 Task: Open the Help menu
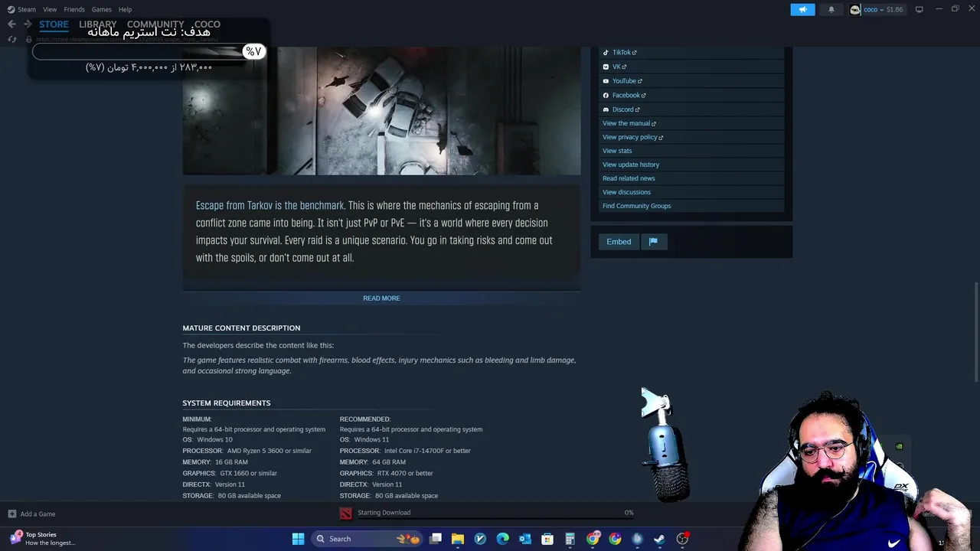[125, 9]
